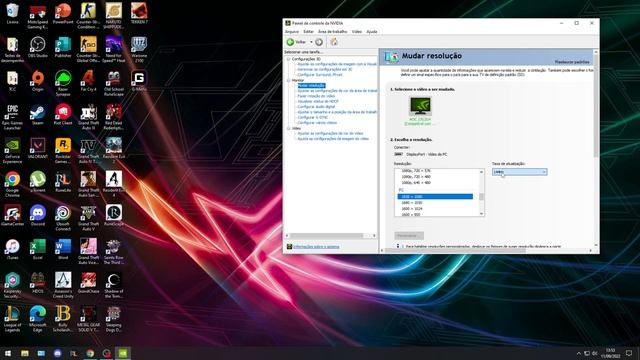Select the 1600 × 1024 resolution

(x=435, y=209)
